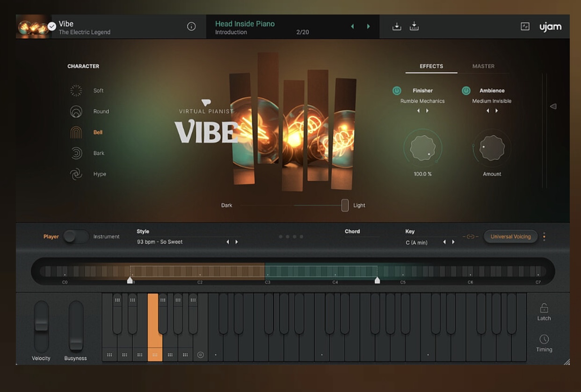Image resolution: width=581 pixels, height=392 pixels.
Task: Click the save preset download icon
Action: (397, 27)
